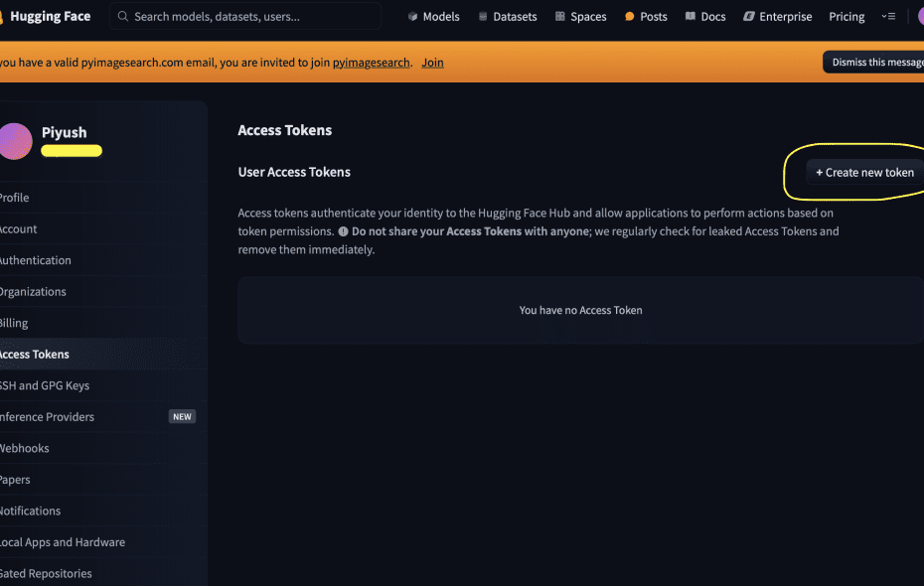Image resolution: width=924 pixels, height=586 pixels.
Task: Click the 'You have no Access Token' message
Action: [x=580, y=310]
